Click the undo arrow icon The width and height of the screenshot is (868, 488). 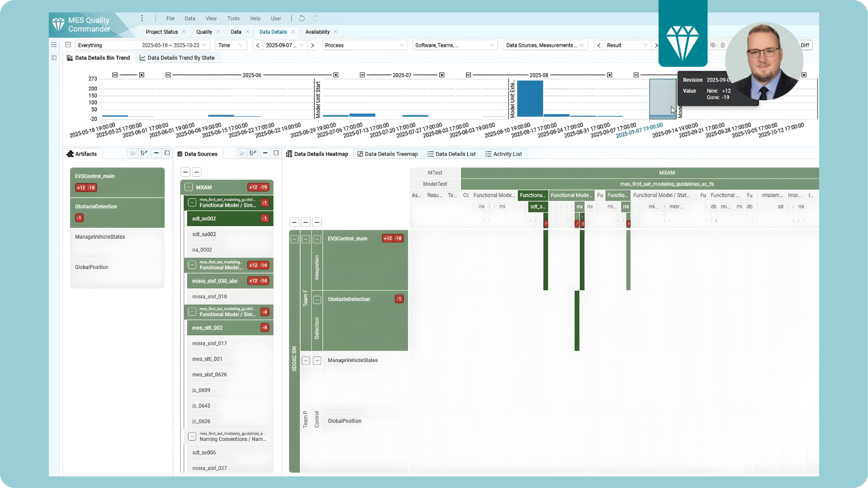302,19
